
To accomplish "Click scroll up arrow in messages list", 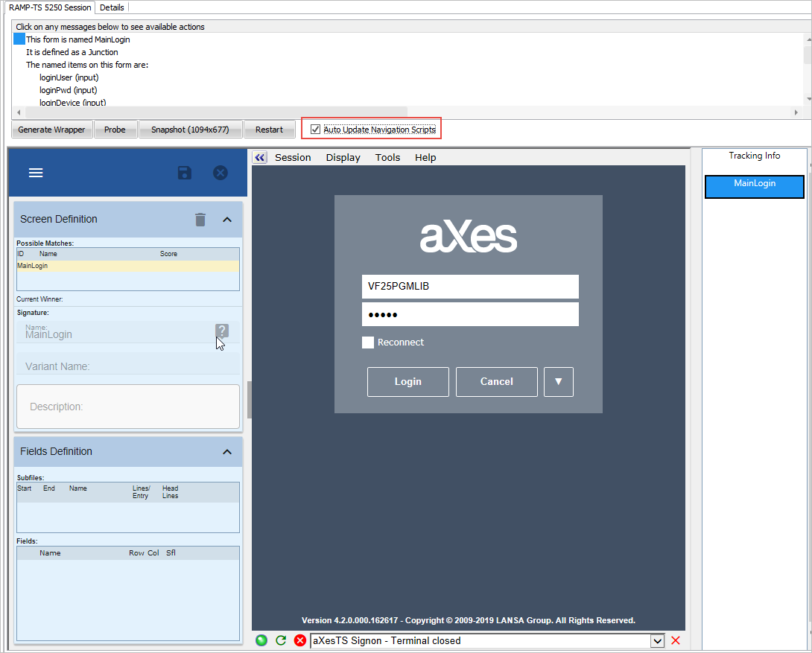I will [808, 39].
